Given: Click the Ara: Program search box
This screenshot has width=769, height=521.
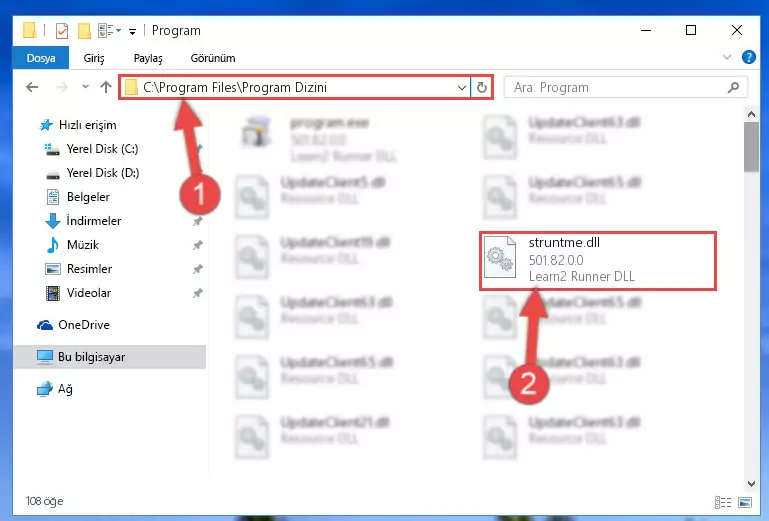Looking at the screenshot, I should pyautogui.click(x=625, y=87).
